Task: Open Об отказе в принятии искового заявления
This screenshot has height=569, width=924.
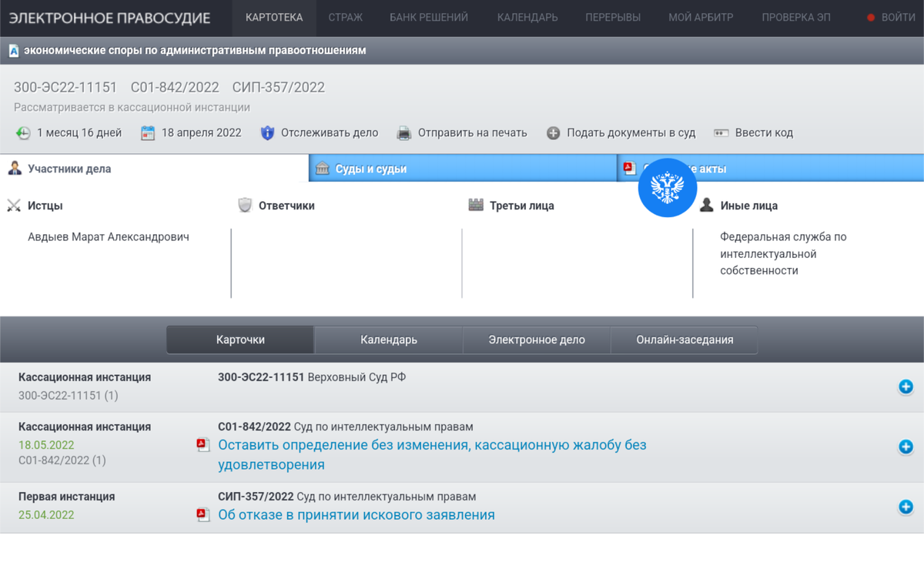Action: (357, 515)
